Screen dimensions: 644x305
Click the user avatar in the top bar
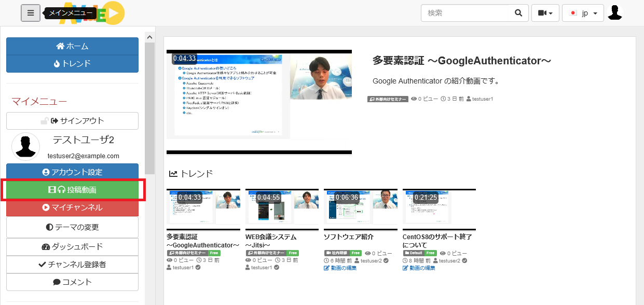tap(615, 13)
